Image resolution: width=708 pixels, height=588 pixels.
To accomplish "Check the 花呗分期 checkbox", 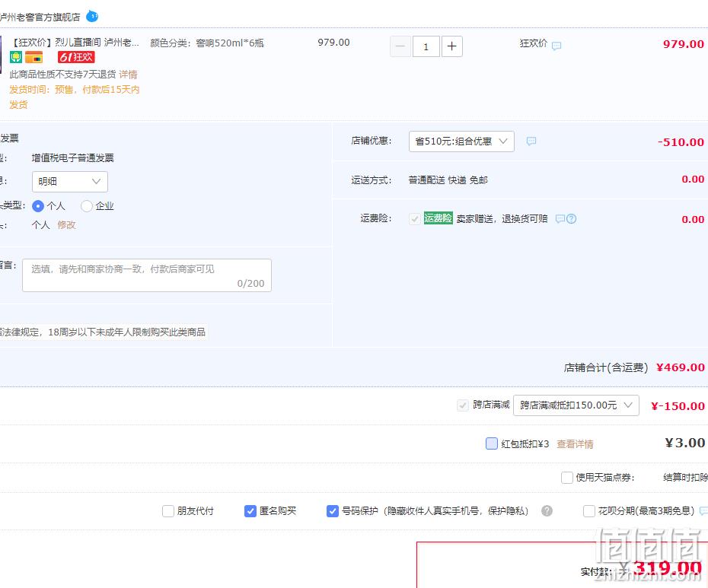I will [588, 511].
